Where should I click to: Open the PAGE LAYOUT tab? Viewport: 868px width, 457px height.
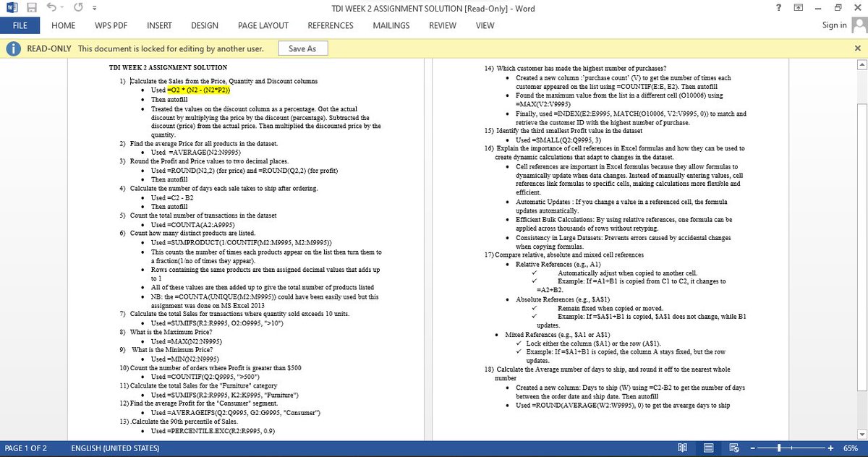(263, 25)
